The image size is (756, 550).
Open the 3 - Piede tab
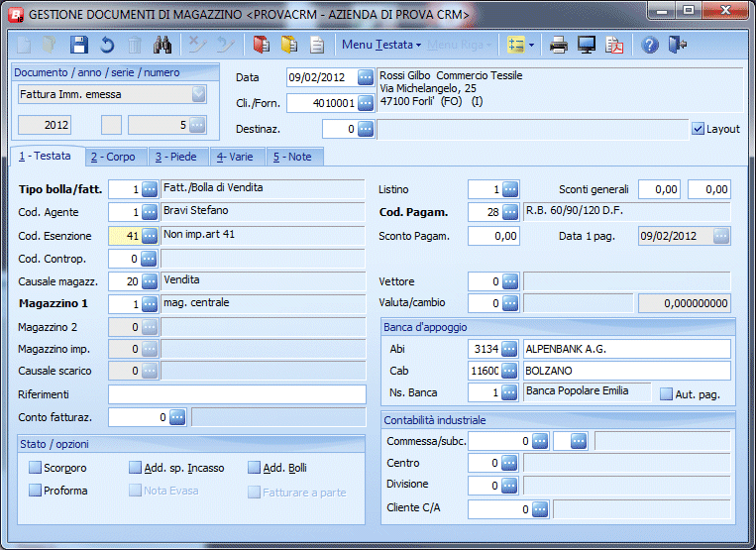point(176,157)
